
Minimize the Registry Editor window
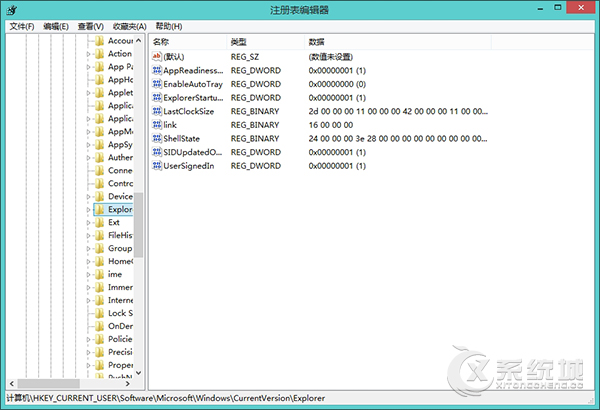pyautogui.click(x=540, y=8)
